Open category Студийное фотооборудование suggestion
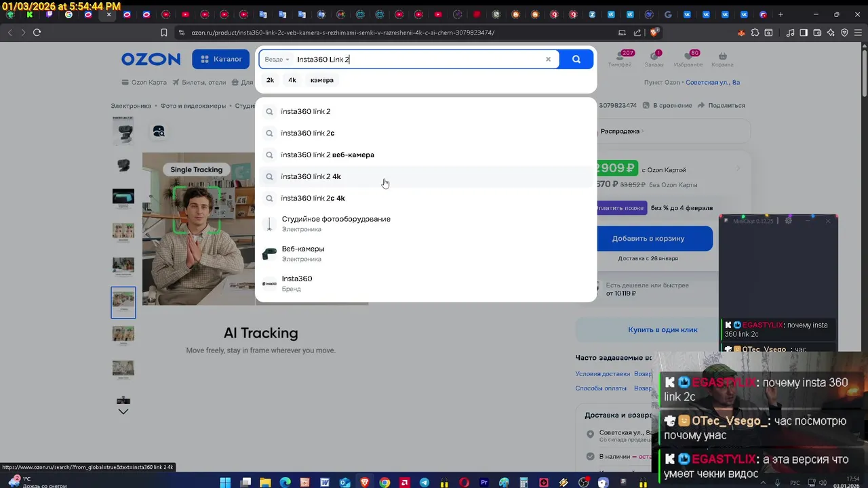This screenshot has height=488, width=868. coord(426,224)
